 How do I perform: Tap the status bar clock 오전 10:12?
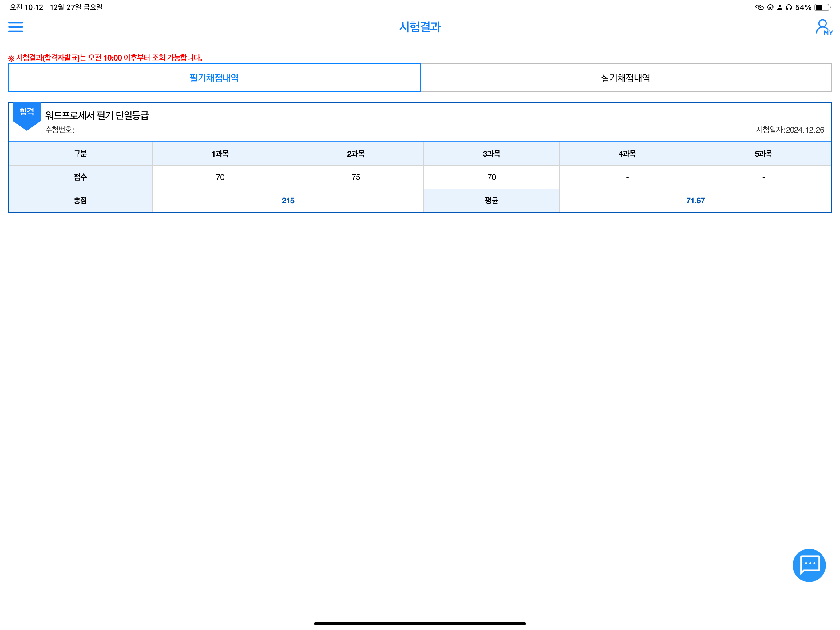(26, 7)
